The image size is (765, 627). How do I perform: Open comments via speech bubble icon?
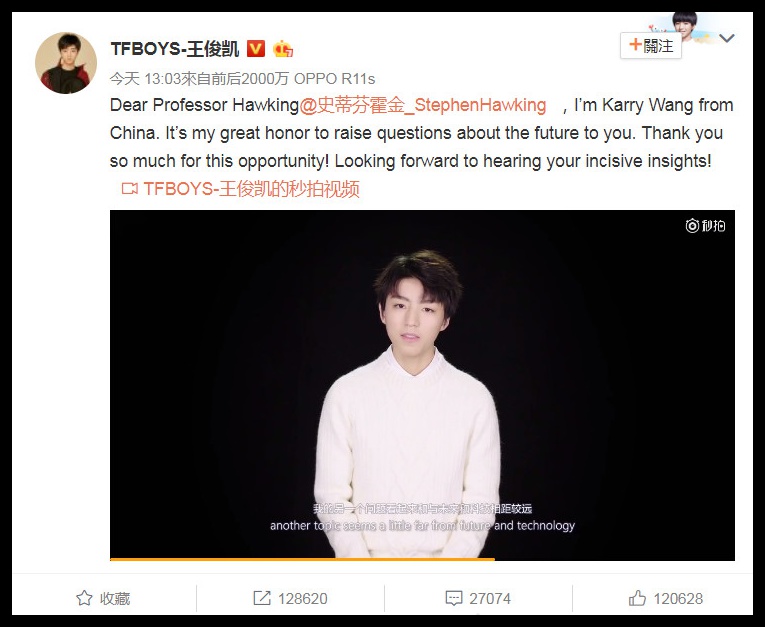(x=454, y=599)
